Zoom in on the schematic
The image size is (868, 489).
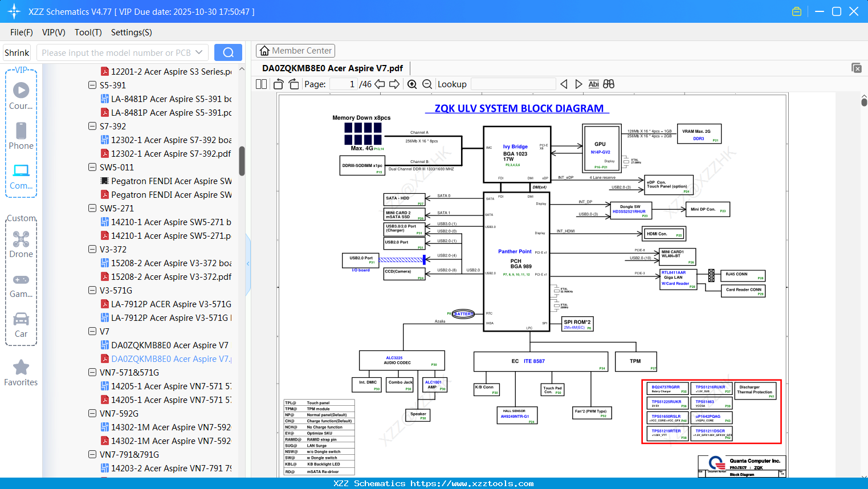pos(412,84)
